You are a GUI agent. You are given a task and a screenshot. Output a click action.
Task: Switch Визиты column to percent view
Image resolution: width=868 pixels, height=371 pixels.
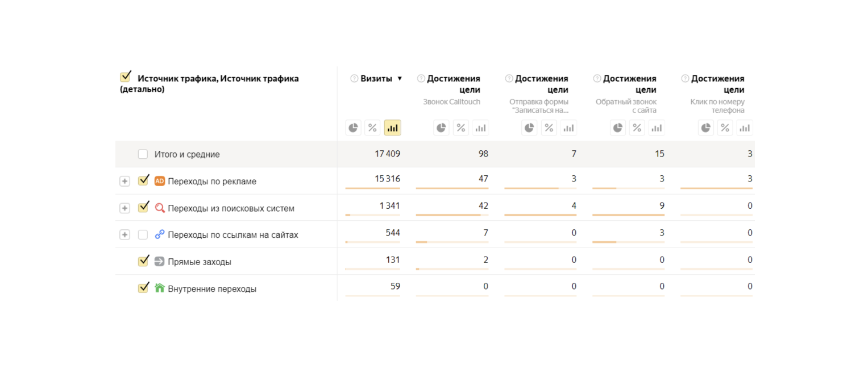tap(372, 127)
